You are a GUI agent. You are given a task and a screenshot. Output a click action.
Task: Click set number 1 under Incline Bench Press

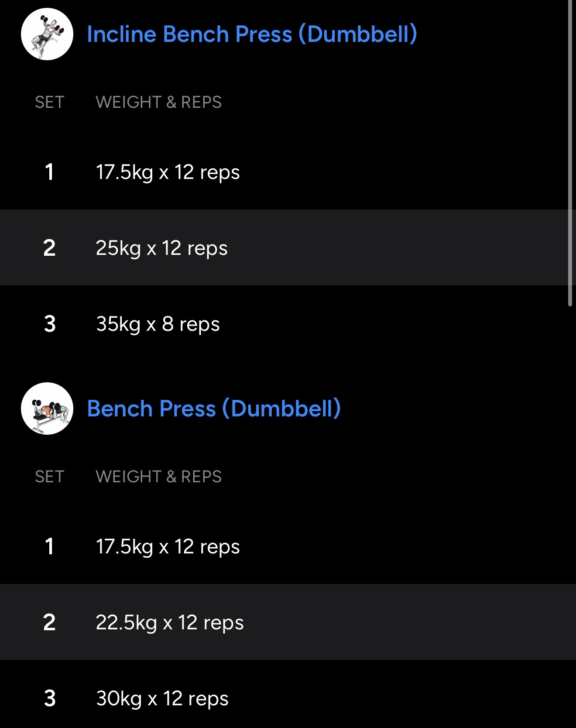[x=49, y=172]
